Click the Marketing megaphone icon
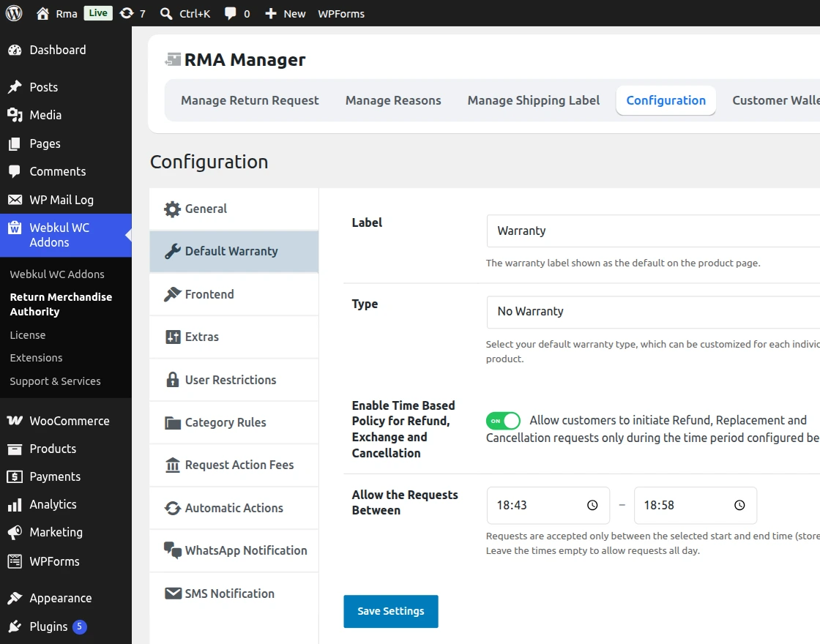This screenshot has width=820, height=644. [15, 532]
